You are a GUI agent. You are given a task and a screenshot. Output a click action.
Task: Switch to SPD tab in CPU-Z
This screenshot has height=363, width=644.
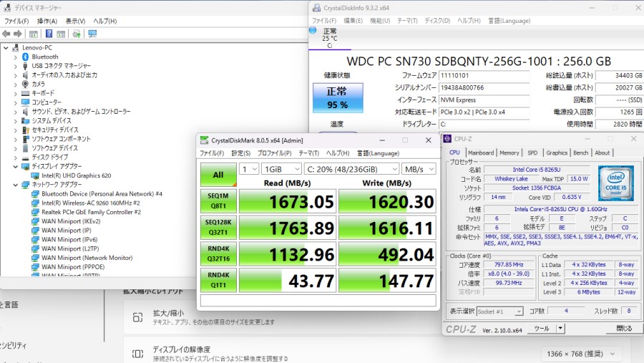[x=532, y=153]
